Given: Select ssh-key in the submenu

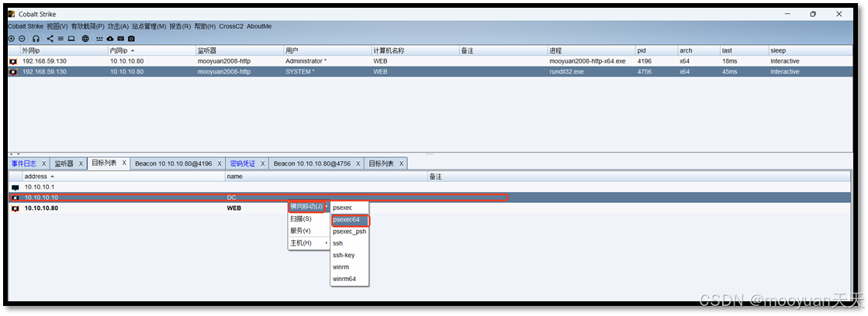Looking at the screenshot, I should [350, 256].
